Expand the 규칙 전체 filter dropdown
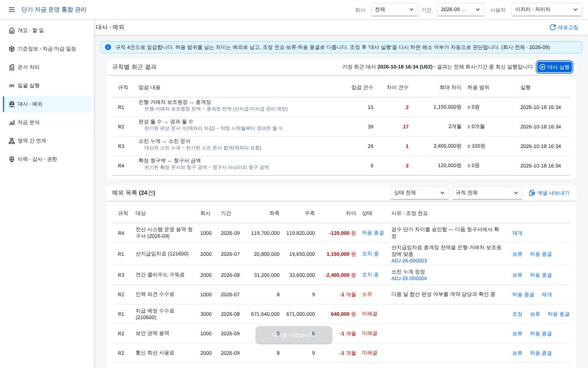Screen dimensions: 588x368 [487, 193]
